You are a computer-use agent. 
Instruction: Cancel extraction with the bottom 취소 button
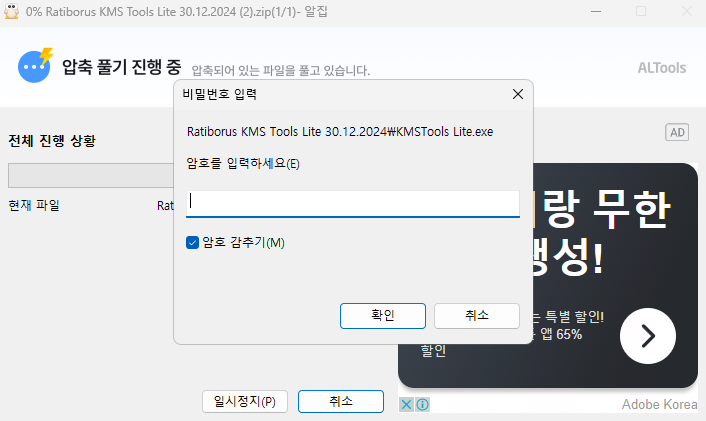(x=341, y=401)
